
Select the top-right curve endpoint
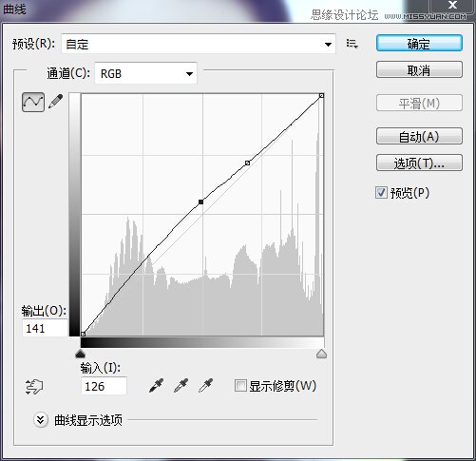[x=321, y=95]
